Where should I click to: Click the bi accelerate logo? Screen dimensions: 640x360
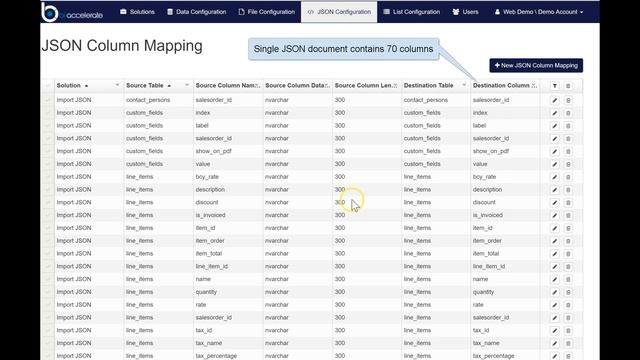point(72,12)
